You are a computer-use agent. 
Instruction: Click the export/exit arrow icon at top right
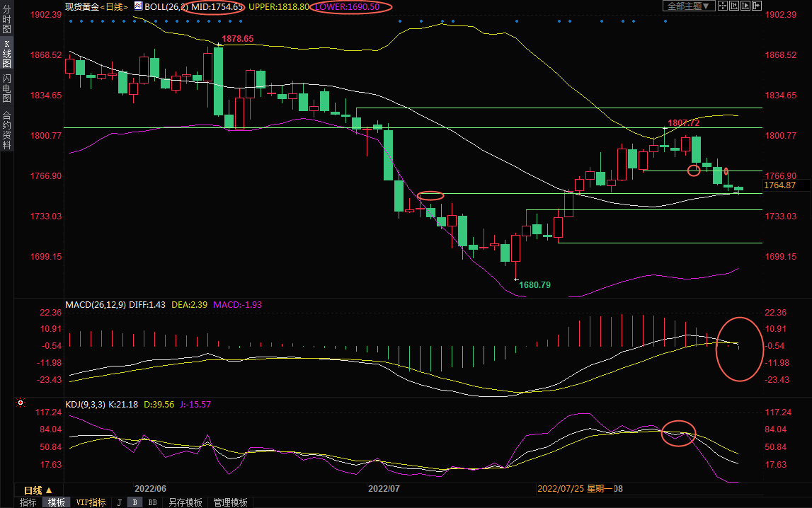click(757, 6)
